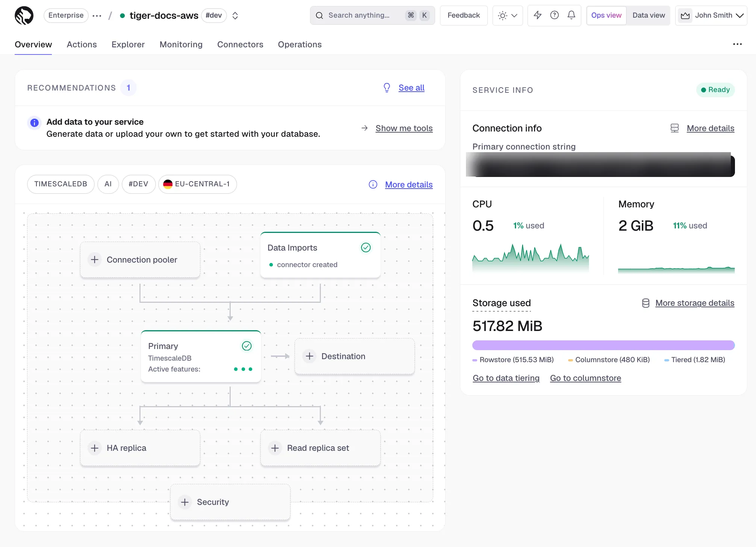This screenshot has width=756, height=547.
Task: Click the plus icon on Destination
Action: click(310, 356)
